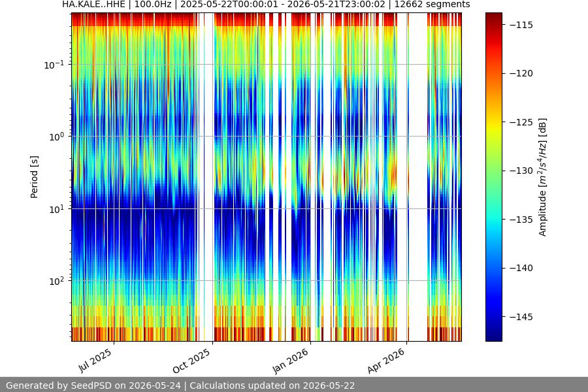The height and width of the screenshot is (392, 588).
Task: Select the 'Apr 2026' x-axis label
Action: (x=387, y=361)
